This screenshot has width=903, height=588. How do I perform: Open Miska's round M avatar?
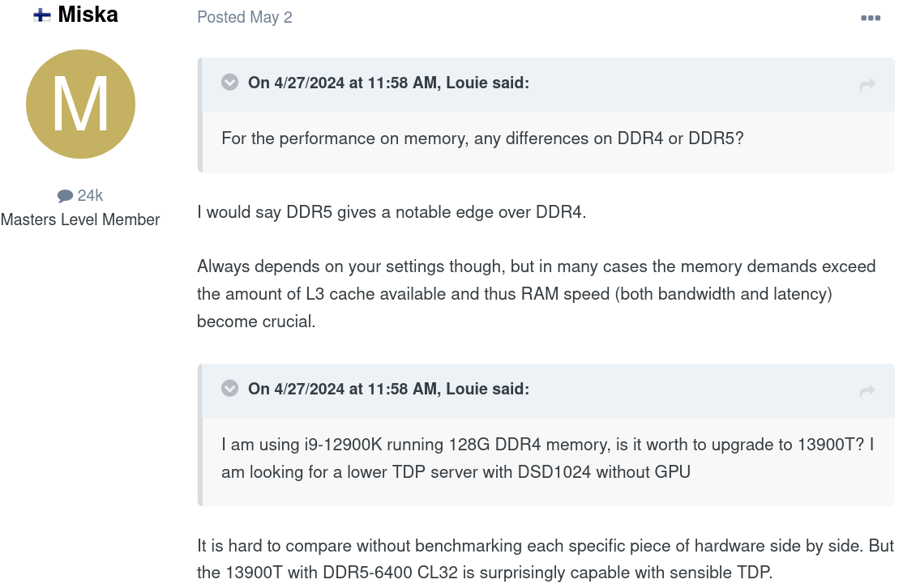(80, 104)
